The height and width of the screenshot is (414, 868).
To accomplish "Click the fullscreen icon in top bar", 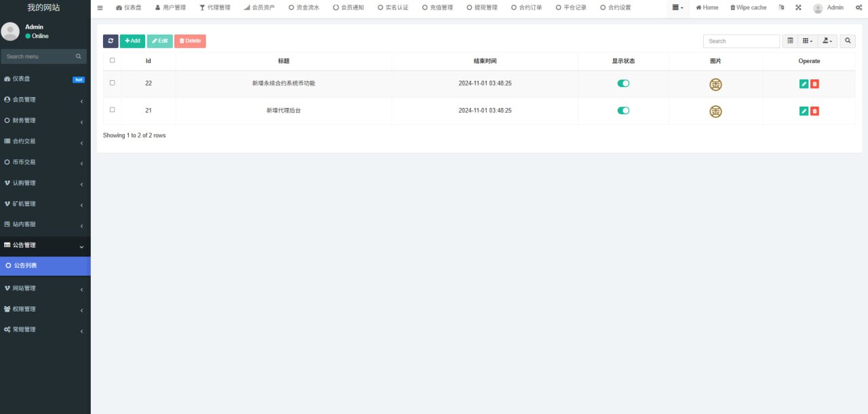I will [797, 7].
